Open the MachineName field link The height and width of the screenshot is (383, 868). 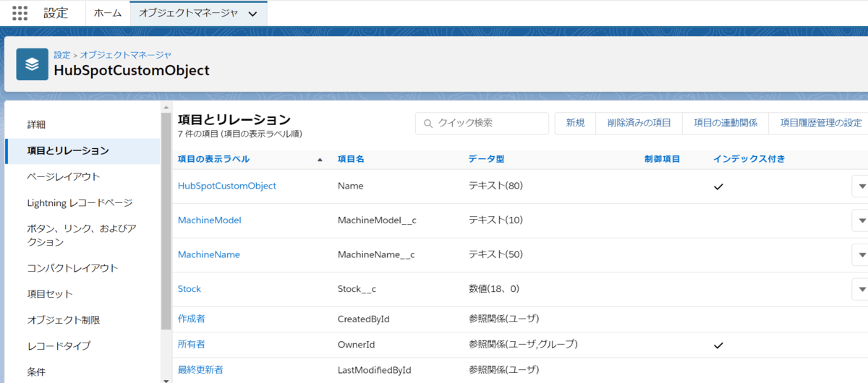point(209,254)
